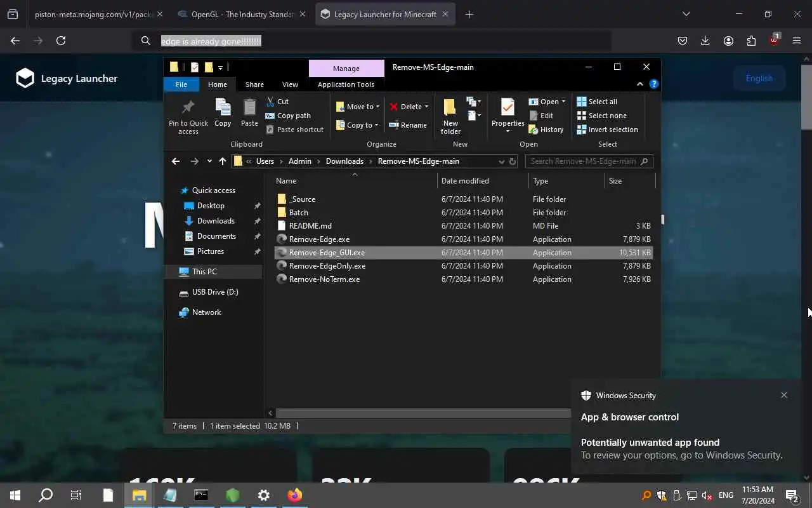Open the browser account icon
812x508 pixels.
pyautogui.click(x=728, y=41)
